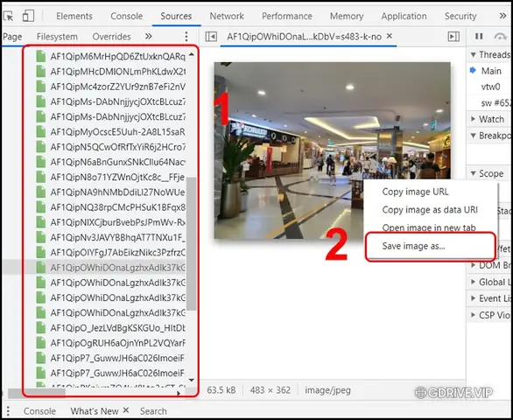Open file AF1QipMHcDMIONLmPhKLdwX2
The image size is (513, 420).
coord(118,71)
